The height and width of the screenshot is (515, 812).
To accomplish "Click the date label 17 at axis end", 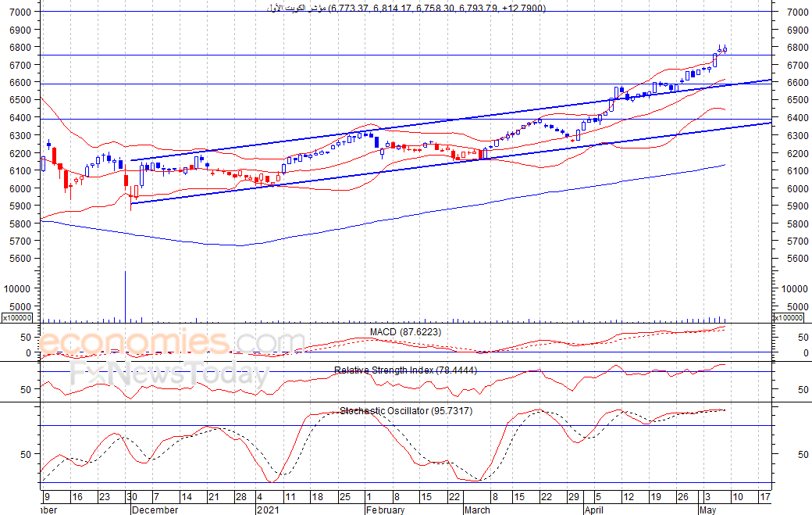I will (x=765, y=497).
